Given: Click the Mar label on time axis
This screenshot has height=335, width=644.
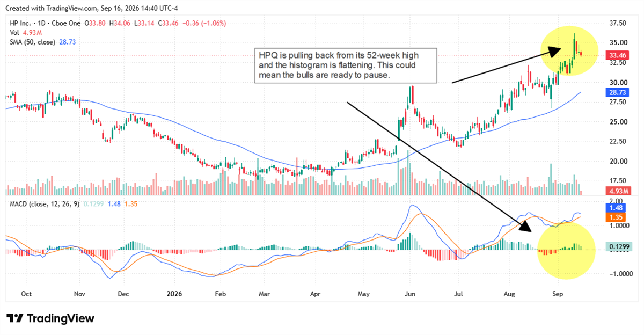Looking at the screenshot, I should coord(265,294).
